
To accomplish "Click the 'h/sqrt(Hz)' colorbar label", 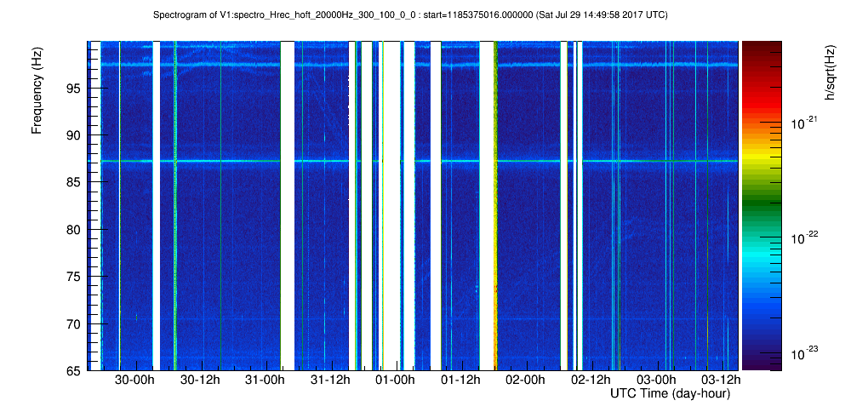I will pos(830,73).
